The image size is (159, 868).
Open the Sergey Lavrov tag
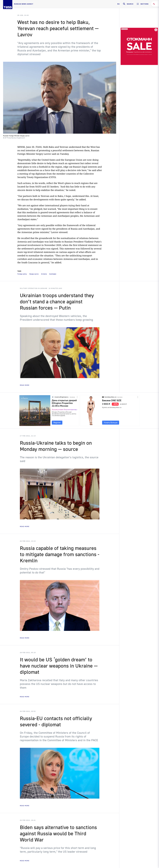[34, 274]
